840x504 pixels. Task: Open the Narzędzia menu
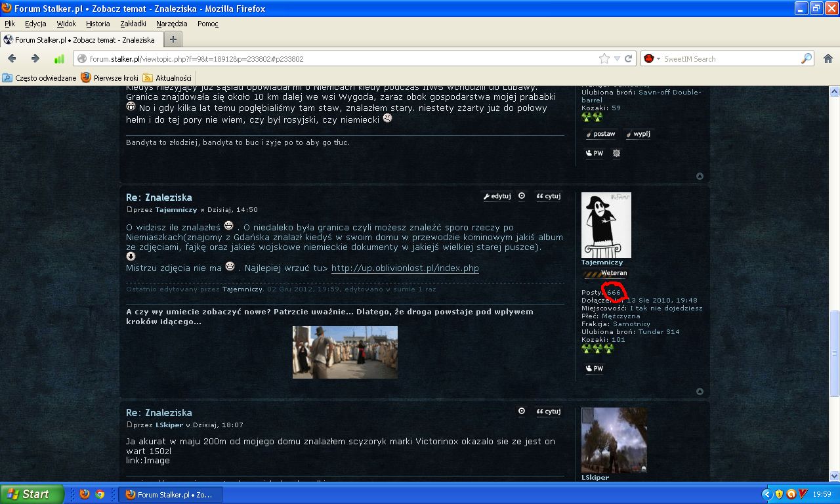(172, 24)
